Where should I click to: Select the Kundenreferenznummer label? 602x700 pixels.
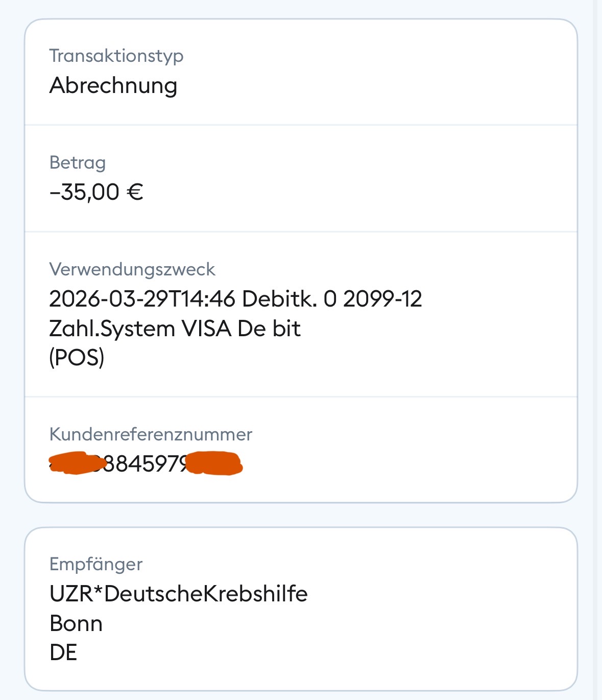(151, 435)
